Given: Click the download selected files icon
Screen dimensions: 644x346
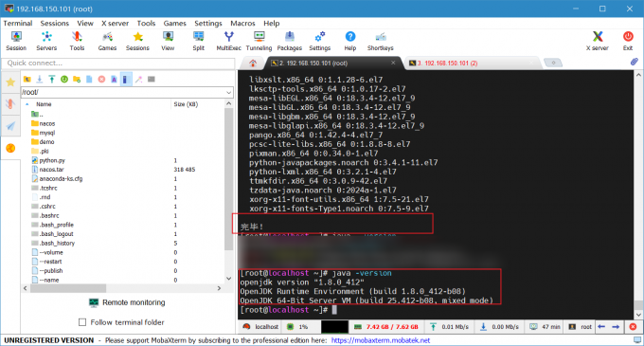Looking at the screenshot, I should click(40, 80).
